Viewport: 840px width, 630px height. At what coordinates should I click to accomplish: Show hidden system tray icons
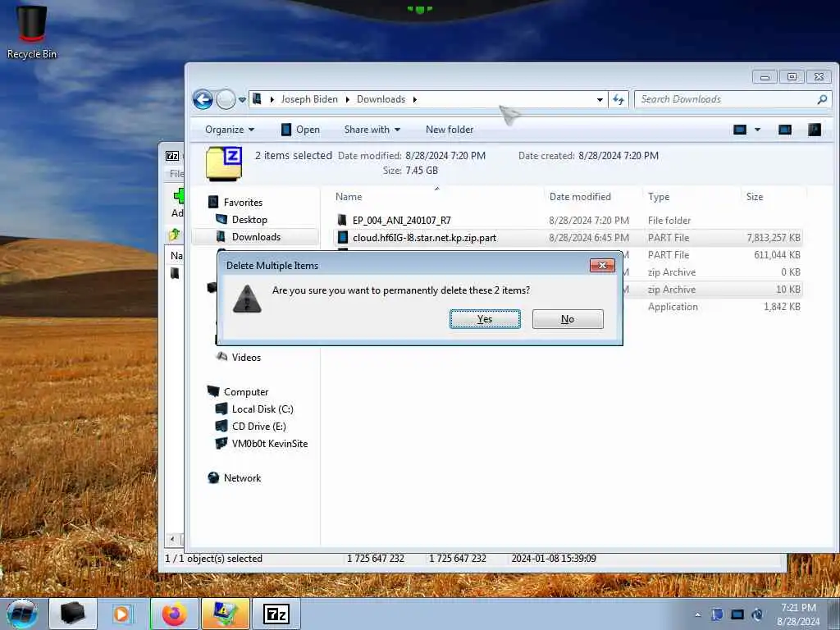697,615
